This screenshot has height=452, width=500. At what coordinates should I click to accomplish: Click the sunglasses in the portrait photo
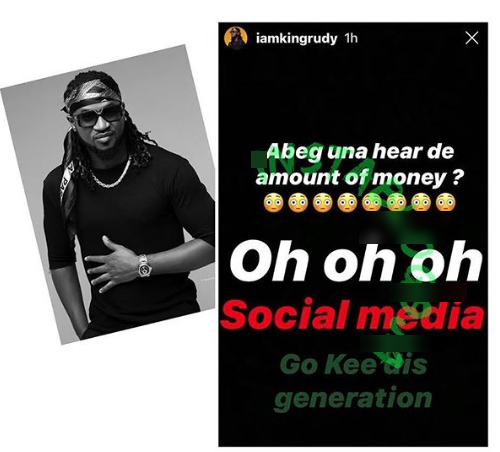pyautogui.click(x=98, y=116)
